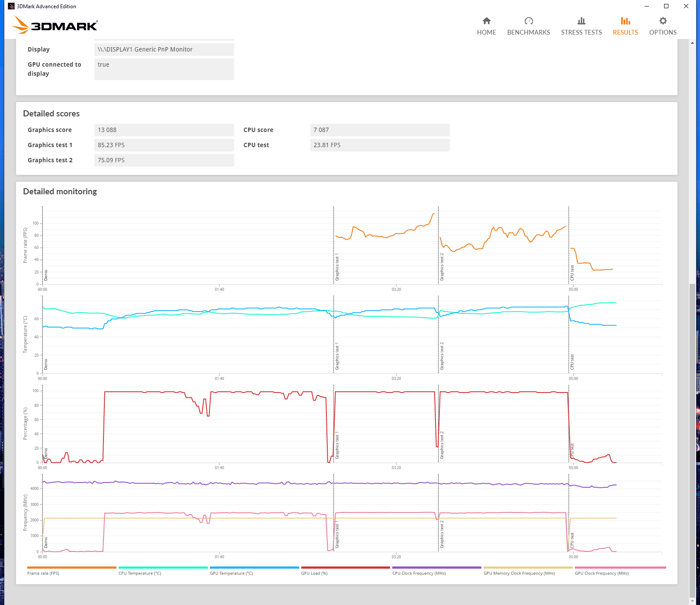
Task: Click the 3DMark logo
Action: [x=55, y=25]
